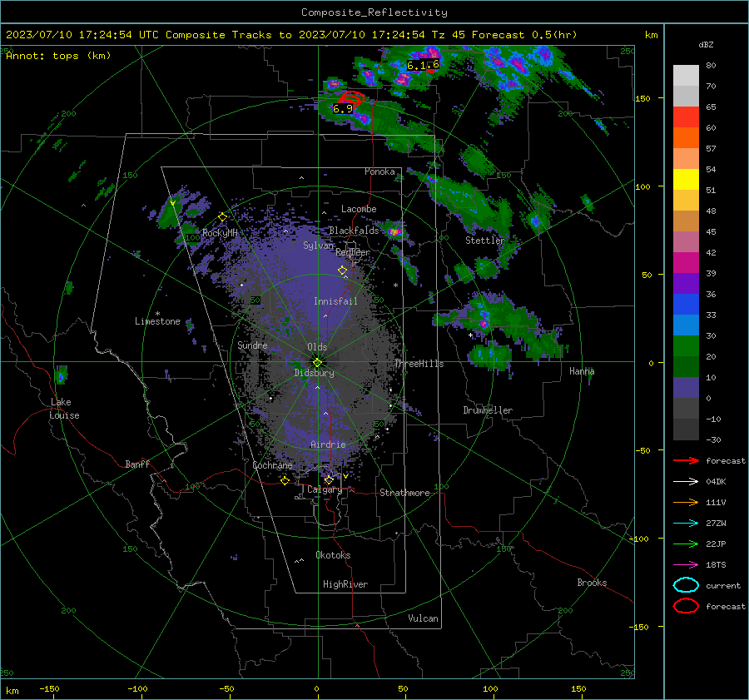Click the RockyMH label

[220, 233]
